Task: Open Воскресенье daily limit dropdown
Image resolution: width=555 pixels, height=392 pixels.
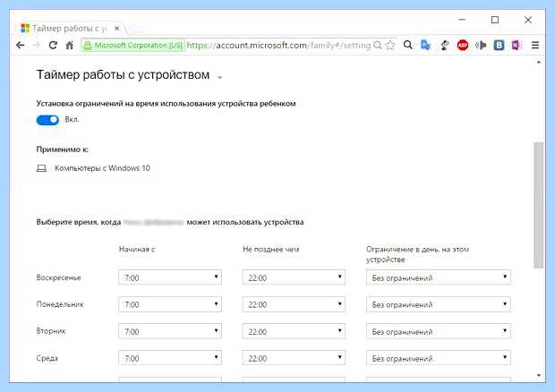Action: tap(439, 277)
